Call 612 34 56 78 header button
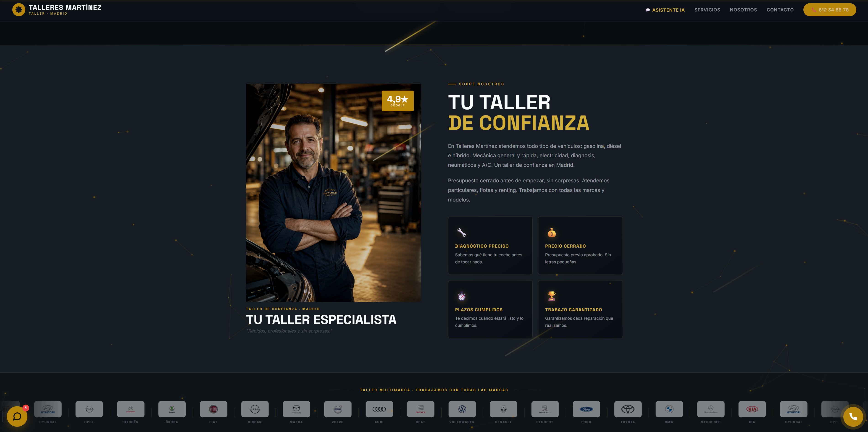Image resolution: width=868 pixels, height=432 pixels. pyautogui.click(x=830, y=10)
